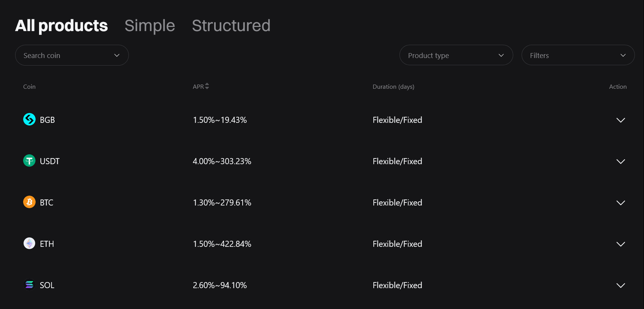Image resolution: width=644 pixels, height=309 pixels.
Task: Expand the USDT product details chevron
Action: pos(620,162)
